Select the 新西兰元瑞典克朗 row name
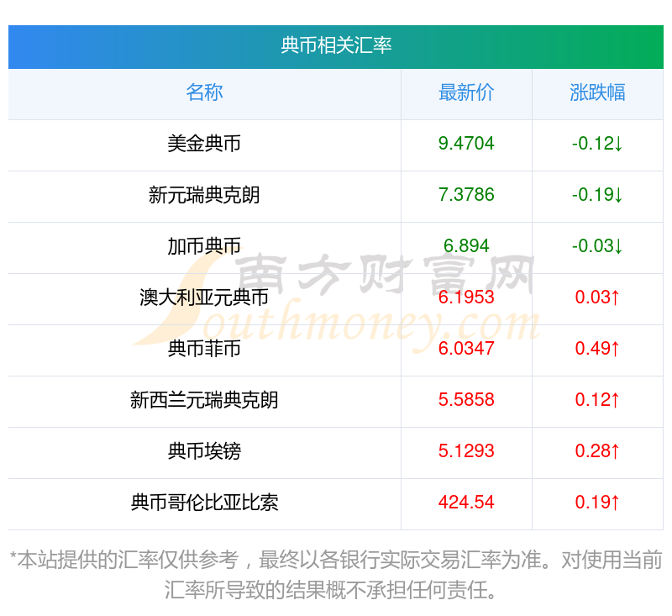672x616 pixels. click(x=204, y=400)
